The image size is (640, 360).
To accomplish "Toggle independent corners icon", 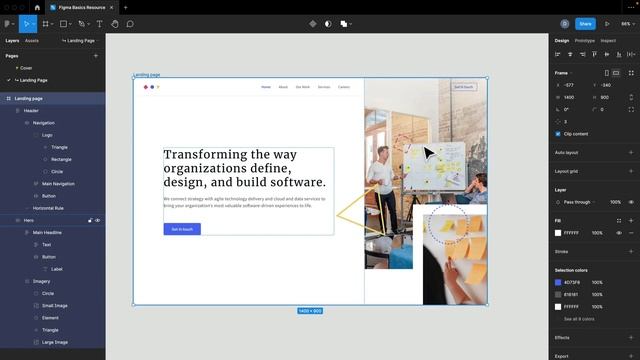I will tap(631, 109).
